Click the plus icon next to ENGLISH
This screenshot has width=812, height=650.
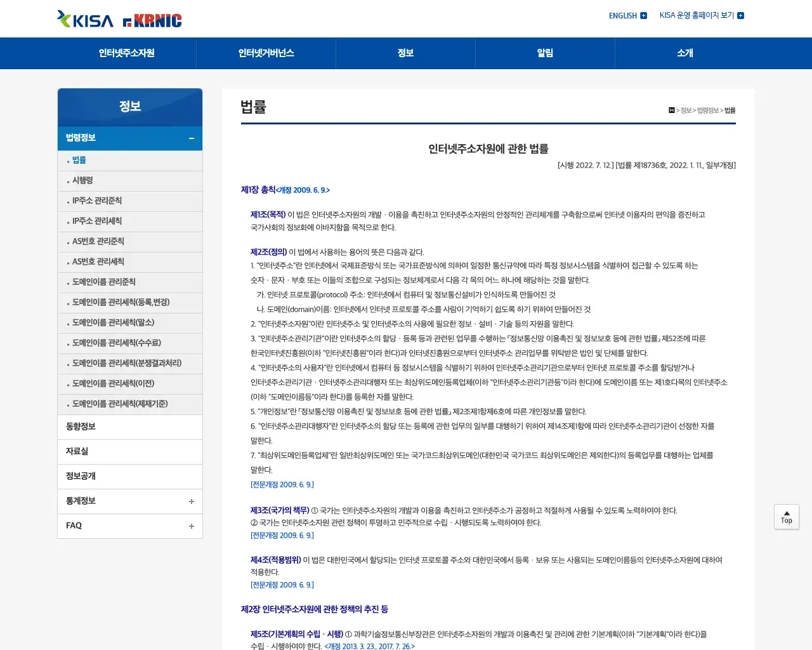tap(644, 16)
